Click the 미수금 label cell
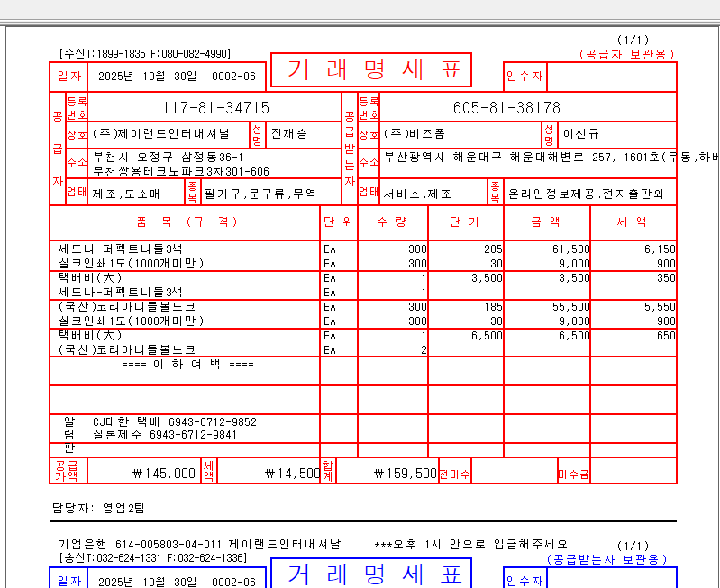720x588 pixels. tap(573, 473)
